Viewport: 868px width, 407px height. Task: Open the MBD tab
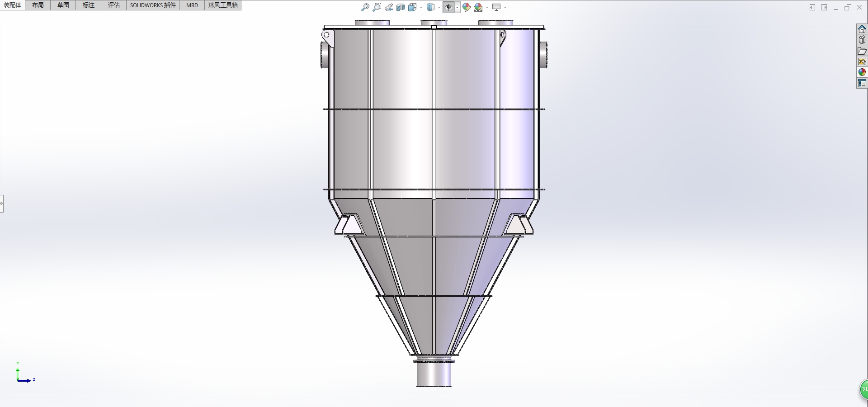(x=192, y=5)
